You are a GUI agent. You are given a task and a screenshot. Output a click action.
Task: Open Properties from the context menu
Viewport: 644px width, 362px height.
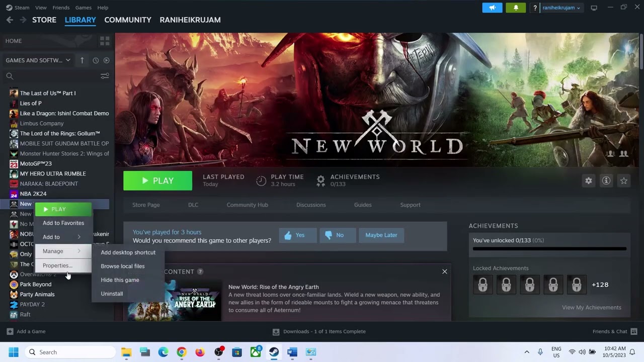63,265
